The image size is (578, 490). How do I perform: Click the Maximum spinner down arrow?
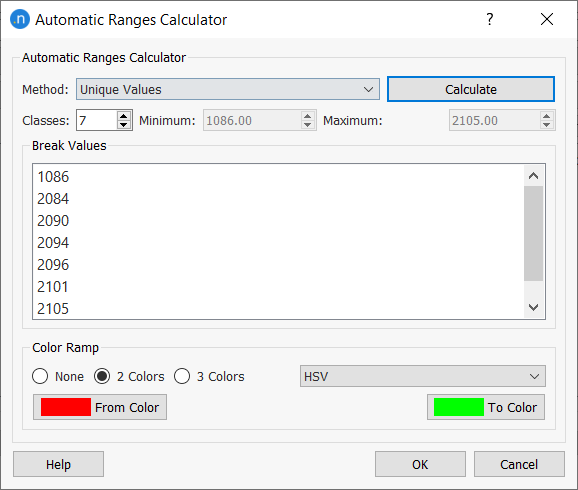coord(546,125)
